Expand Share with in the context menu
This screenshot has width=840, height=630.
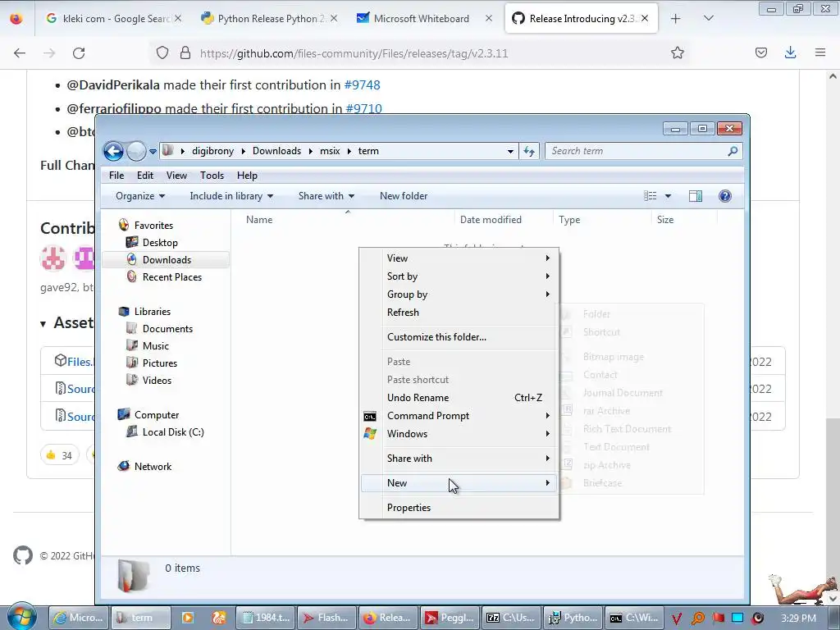pyautogui.click(x=459, y=459)
